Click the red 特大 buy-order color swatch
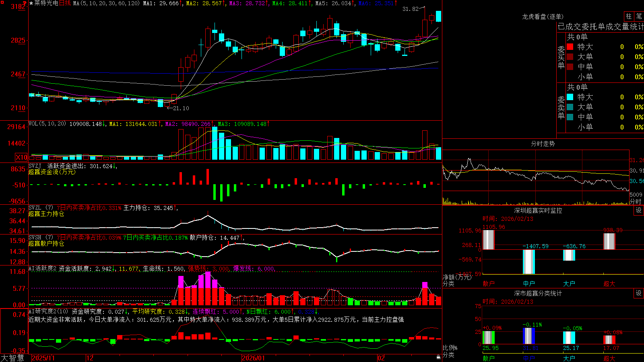The width and height of the screenshot is (644, 362). pyautogui.click(x=570, y=47)
